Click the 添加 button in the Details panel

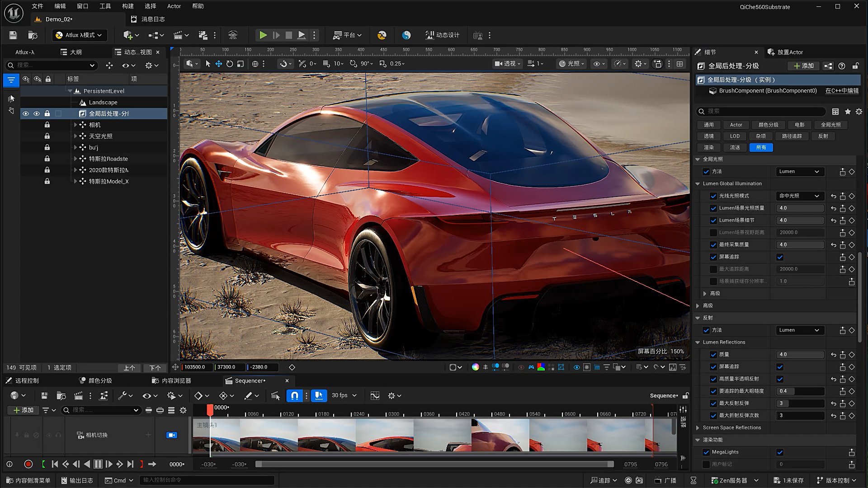pos(803,66)
